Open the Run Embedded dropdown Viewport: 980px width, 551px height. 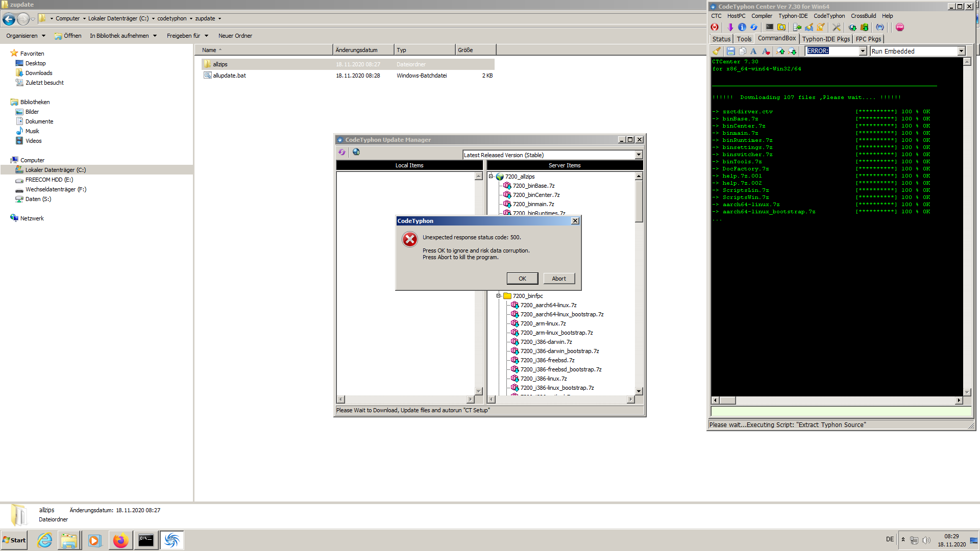pyautogui.click(x=961, y=51)
